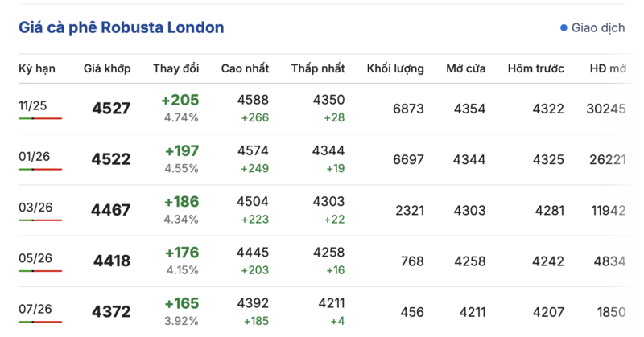
Task: Sort by Giá khớp column header
Action: click(107, 68)
